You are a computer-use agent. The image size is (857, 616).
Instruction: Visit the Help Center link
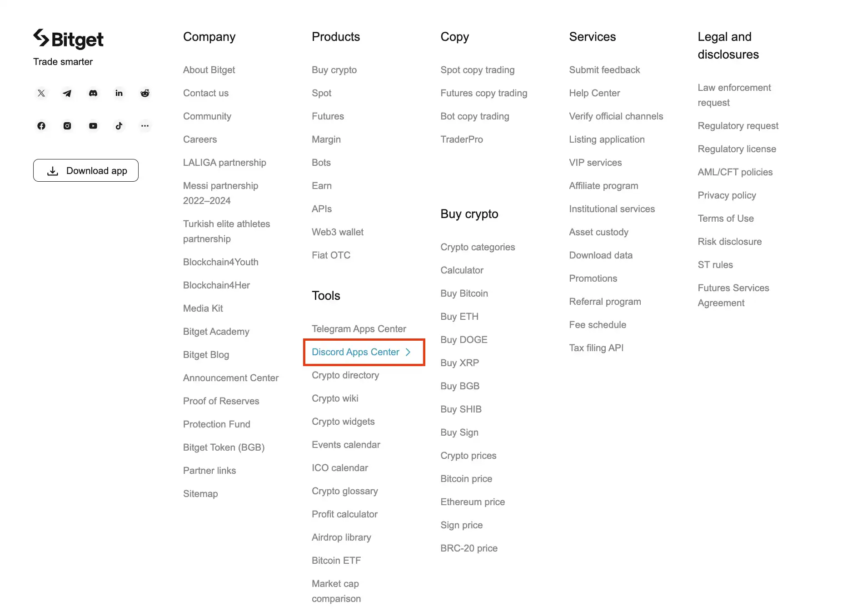594,93
